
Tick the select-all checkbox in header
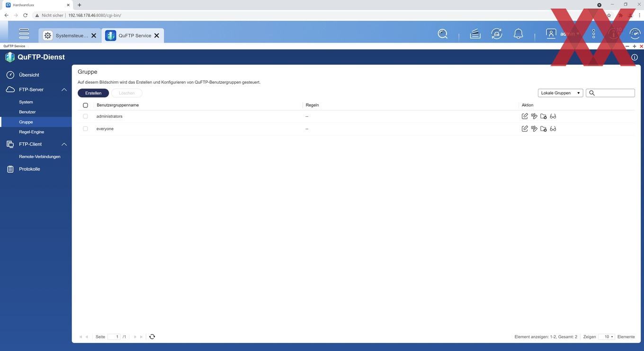pos(85,105)
